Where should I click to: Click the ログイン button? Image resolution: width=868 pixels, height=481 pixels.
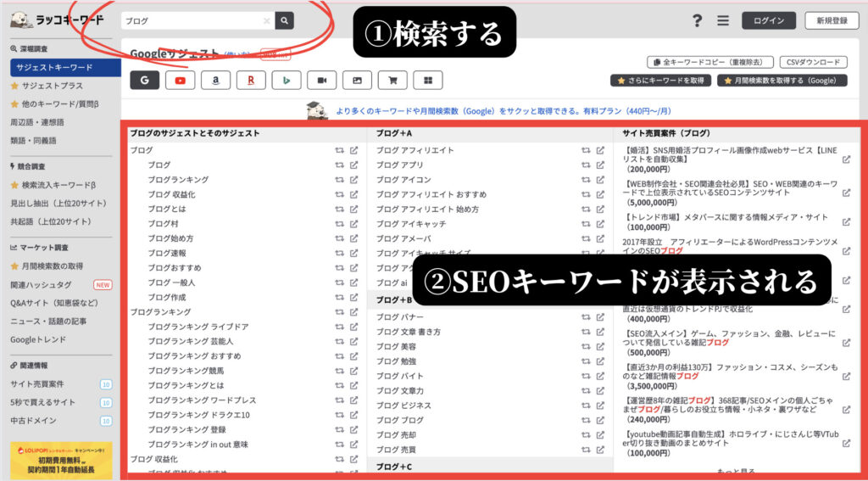(769, 20)
